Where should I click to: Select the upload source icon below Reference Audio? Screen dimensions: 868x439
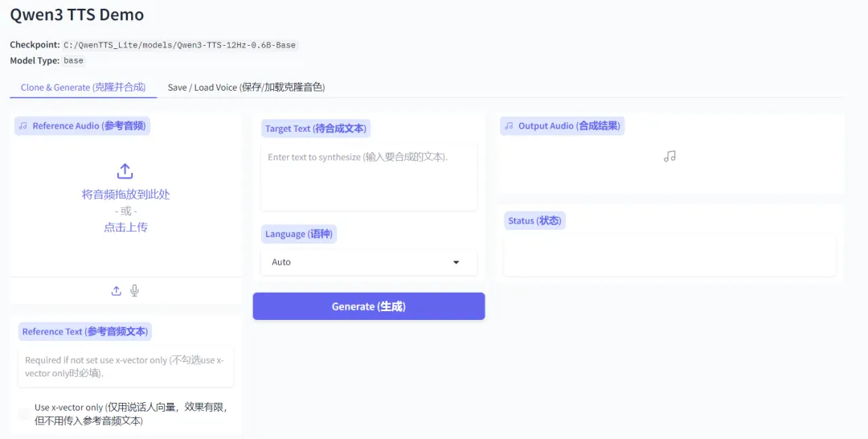tap(117, 290)
